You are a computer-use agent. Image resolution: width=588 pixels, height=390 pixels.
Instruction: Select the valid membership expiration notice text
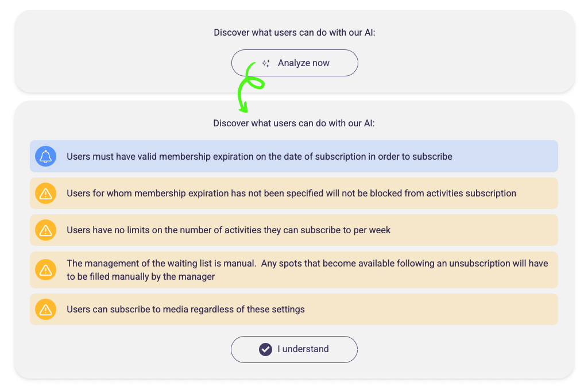(x=259, y=156)
